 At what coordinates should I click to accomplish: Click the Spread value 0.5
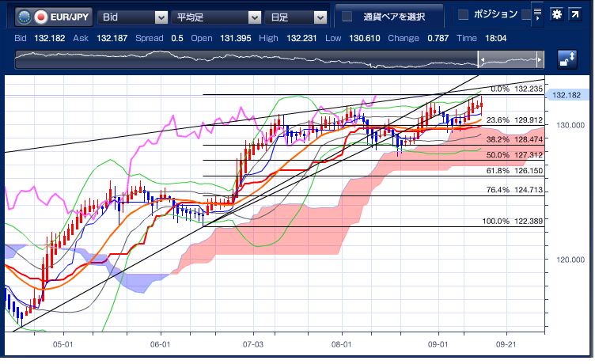point(176,38)
